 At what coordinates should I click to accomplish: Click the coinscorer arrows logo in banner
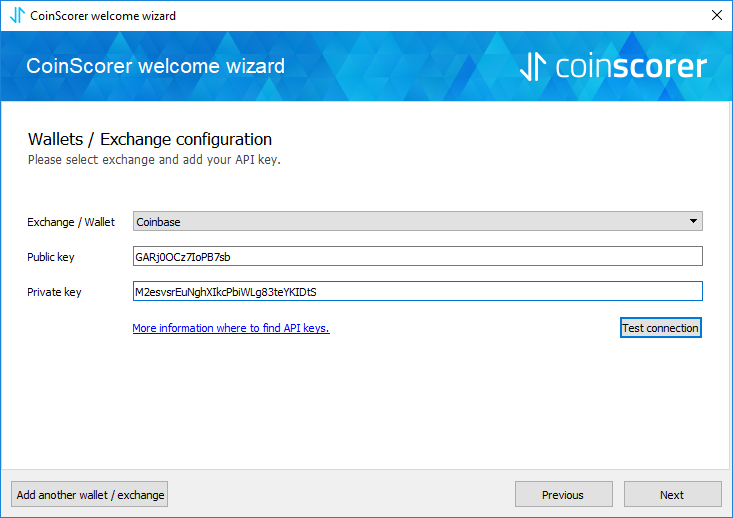pyautogui.click(x=533, y=66)
